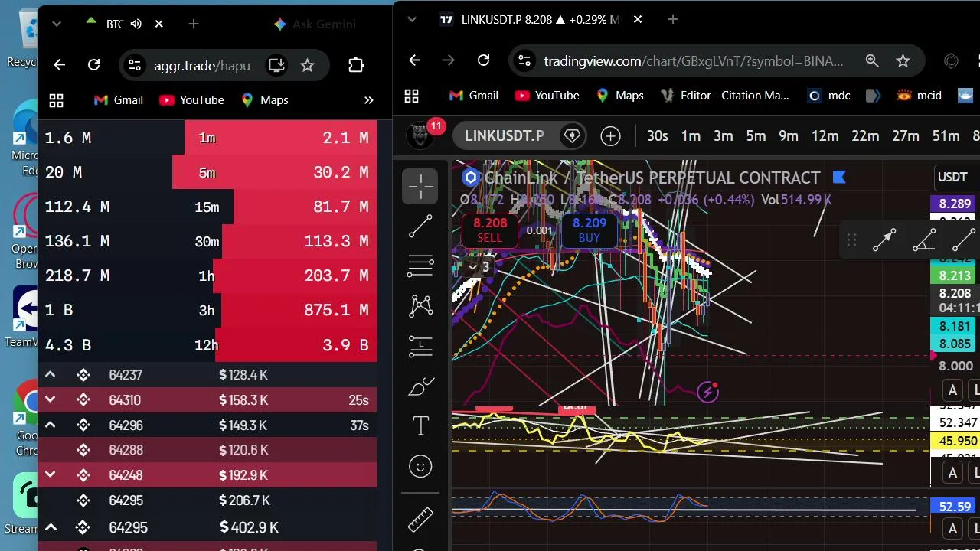The image size is (980, 551).
Task: Select the trend line drawing tool
Action: (x=420, y=227)
